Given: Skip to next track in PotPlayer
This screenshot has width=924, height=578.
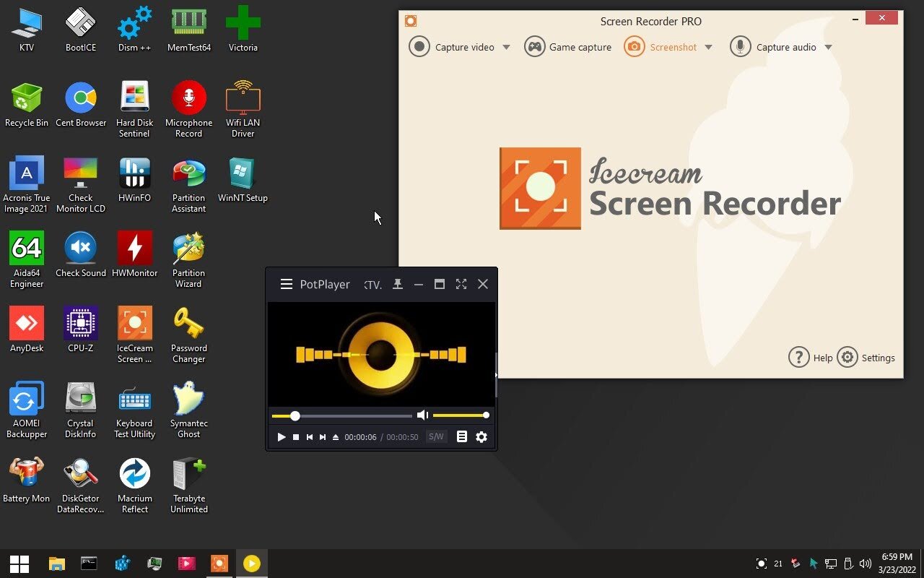Looking at the screenshot, I should click(323, 437).
